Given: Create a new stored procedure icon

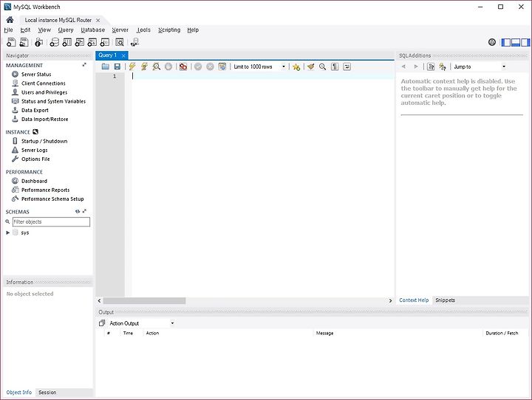Looking at the screenshot, I should pos(92,42).
